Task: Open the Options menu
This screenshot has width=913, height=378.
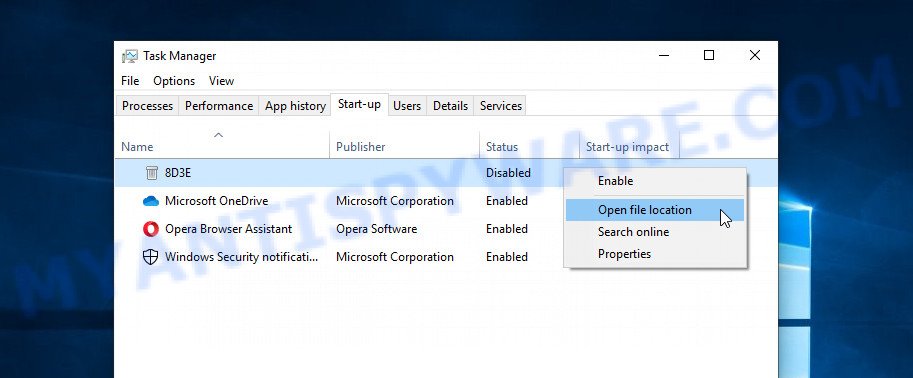Action: click(174, 81)
